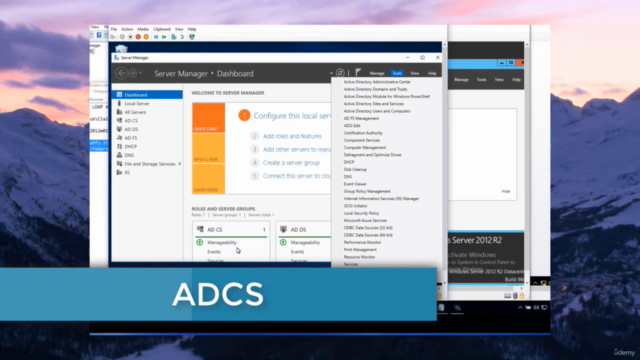Open Manage menu in front Server Manager
Viewport: 640px width, 360px height.
[377, 73]
